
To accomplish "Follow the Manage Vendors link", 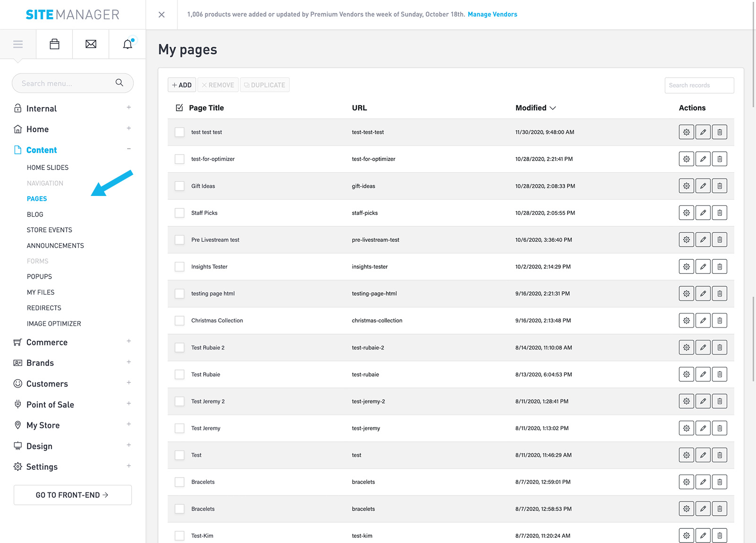I will tap(492, 15).
